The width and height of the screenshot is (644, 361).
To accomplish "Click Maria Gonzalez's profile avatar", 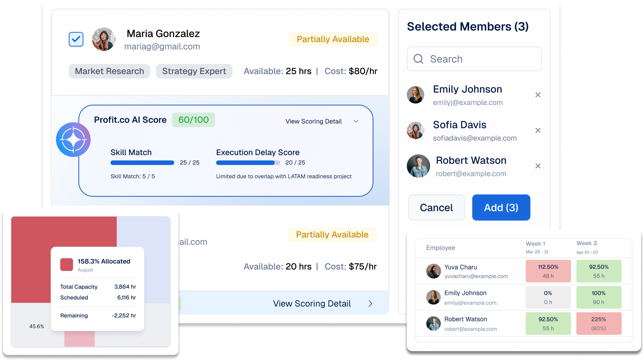I will pos(104,39).
